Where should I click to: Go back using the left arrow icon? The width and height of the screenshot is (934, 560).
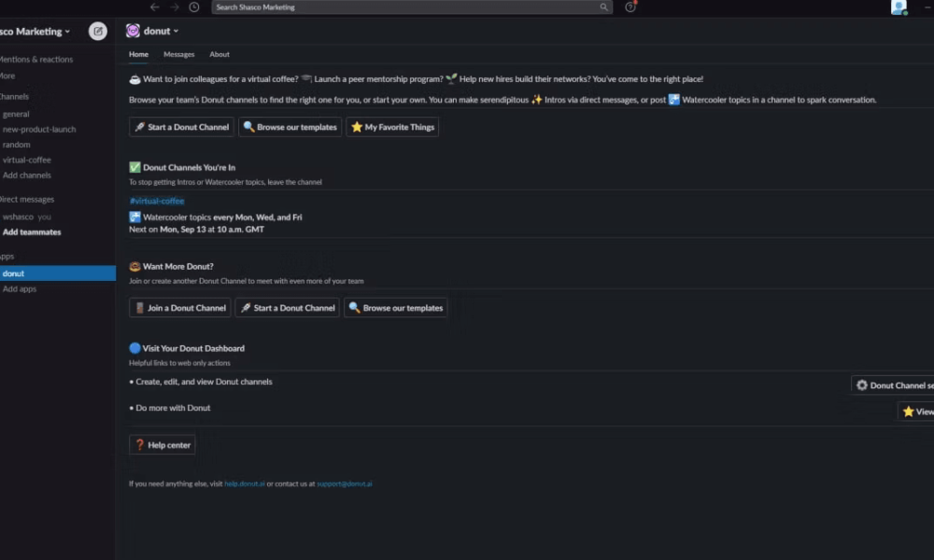[155, 7]
